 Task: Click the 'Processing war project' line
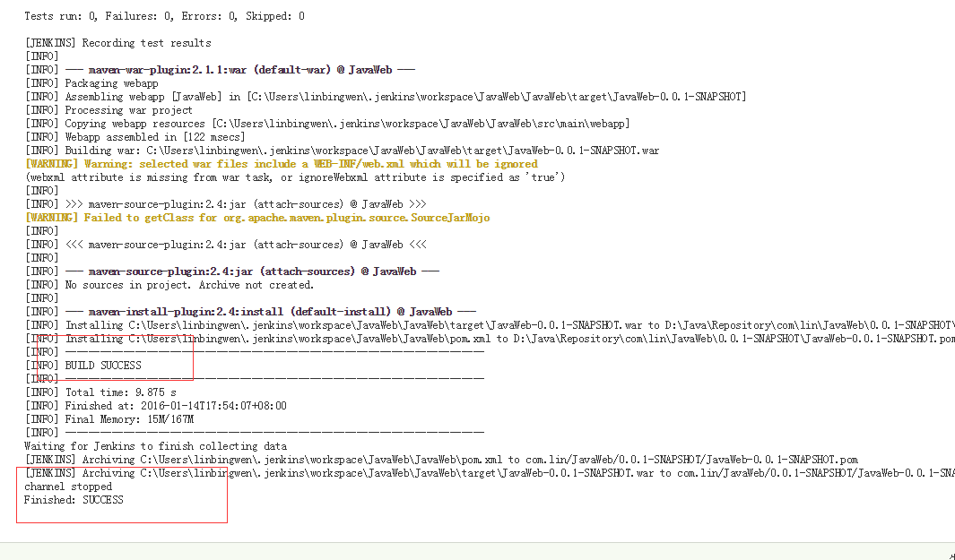click(x=109, y=110)
